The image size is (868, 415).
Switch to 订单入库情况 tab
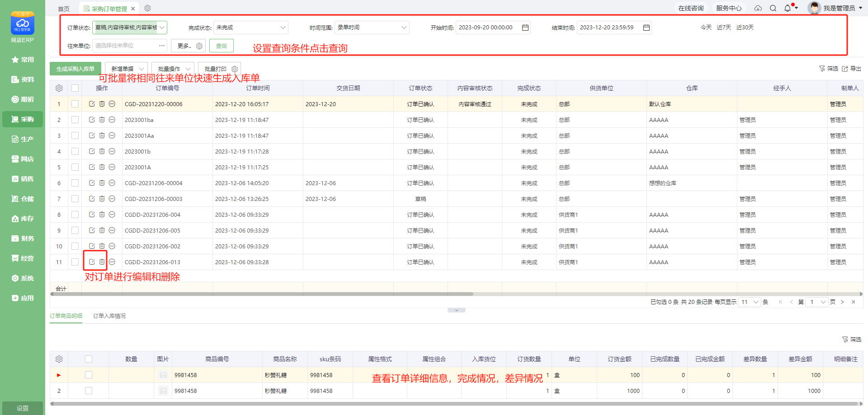point(109,316)
